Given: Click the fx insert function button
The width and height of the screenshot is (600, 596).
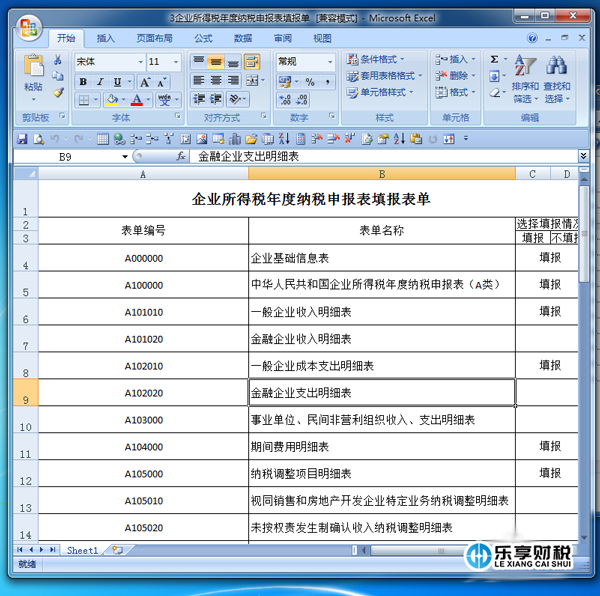Looking at the screenshot, I should (181, 156).
